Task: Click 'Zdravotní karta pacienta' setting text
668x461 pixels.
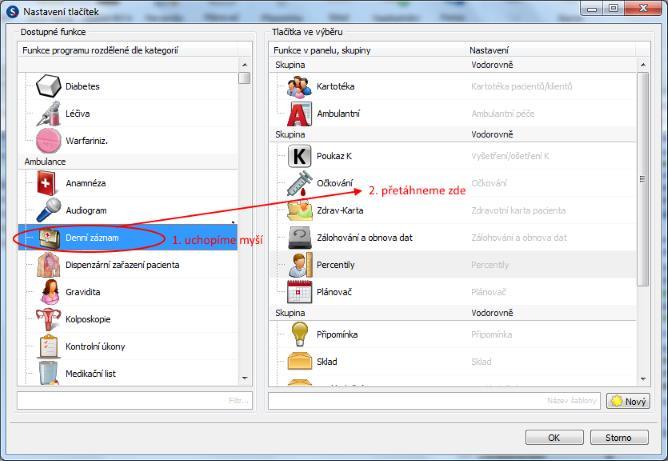Action: 518,210
